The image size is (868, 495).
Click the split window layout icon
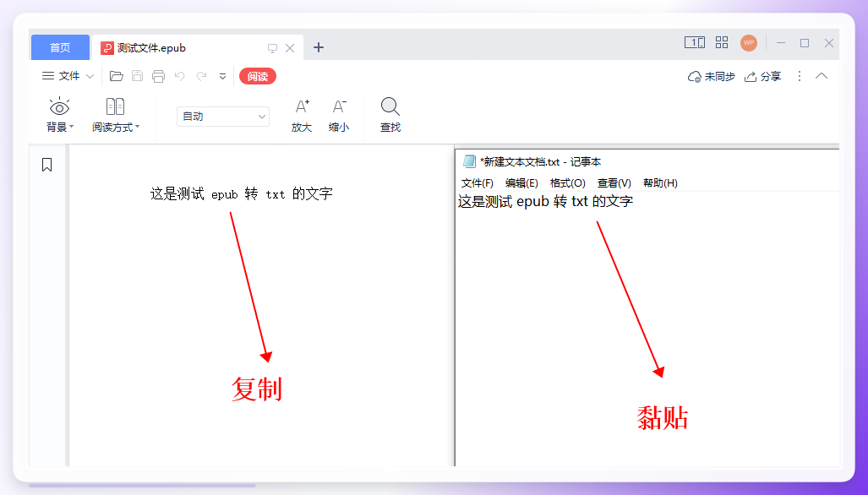click(695, 42)
